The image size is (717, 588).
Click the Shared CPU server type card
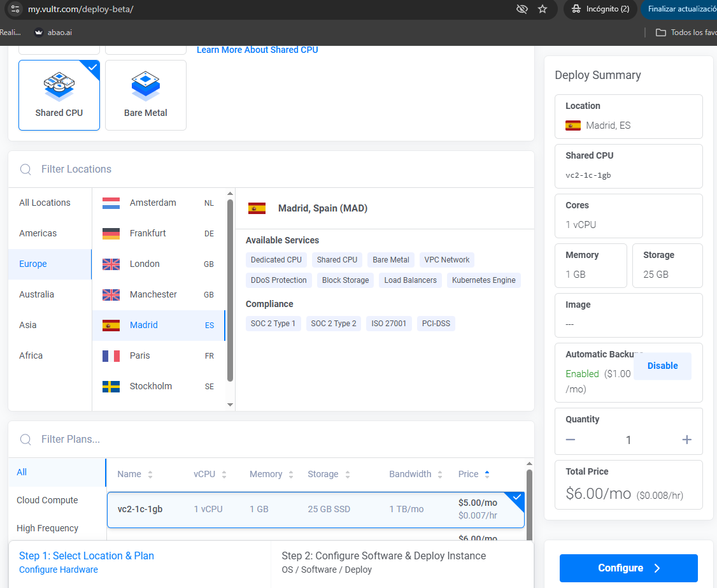click(59, 95)
